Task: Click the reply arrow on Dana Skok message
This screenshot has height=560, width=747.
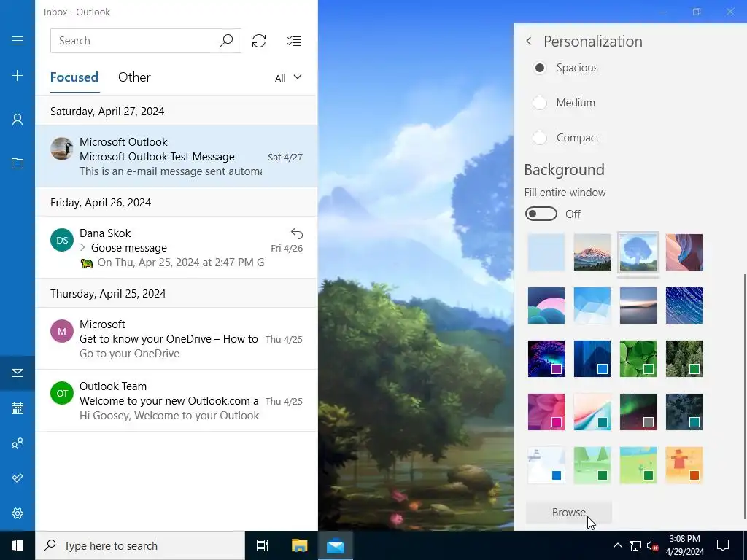Action: click(297, 233)
